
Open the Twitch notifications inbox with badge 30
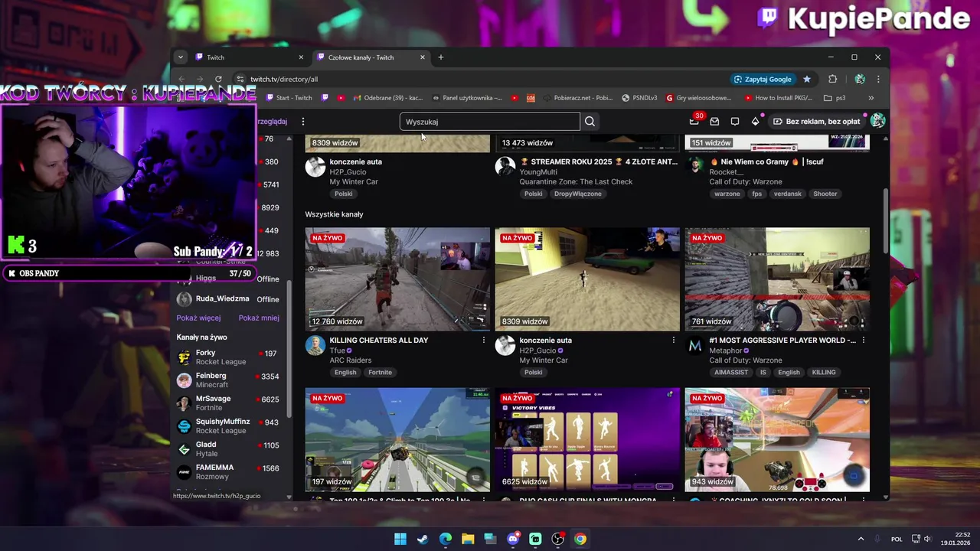point(694,121)
